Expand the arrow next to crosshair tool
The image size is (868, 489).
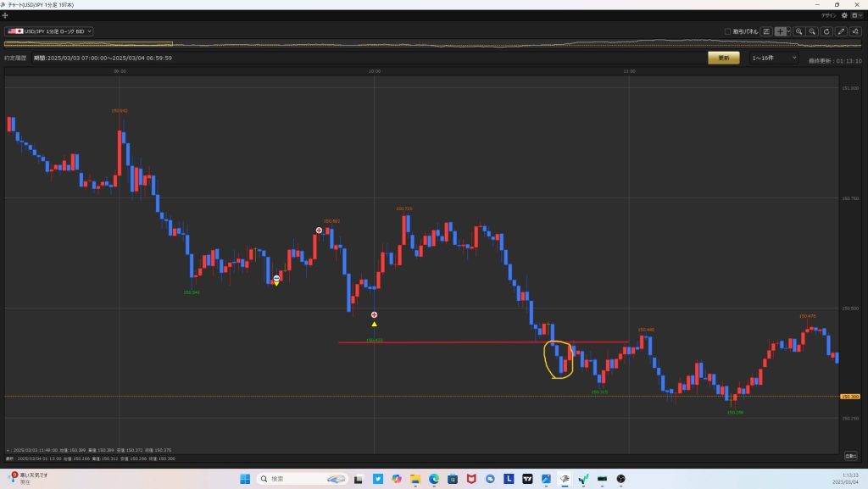pyautogui.click(x=788, y=31)
